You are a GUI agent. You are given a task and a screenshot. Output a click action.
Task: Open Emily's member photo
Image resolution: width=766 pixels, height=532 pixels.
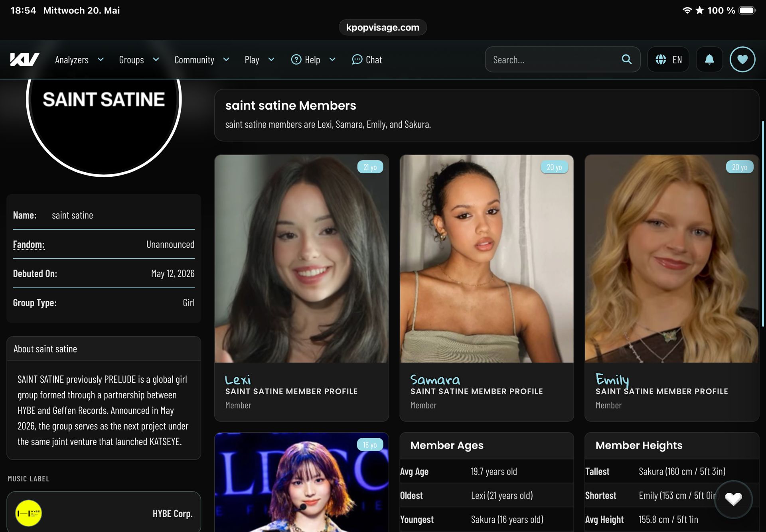coord(672,259)
